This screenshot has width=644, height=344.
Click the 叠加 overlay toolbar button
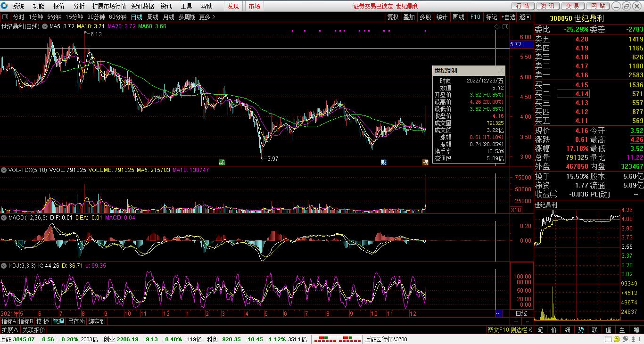click(409, 17)
